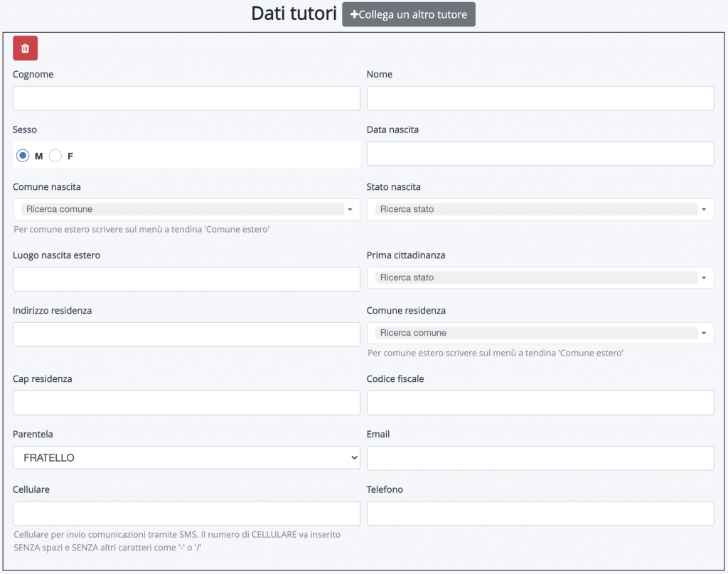Focus the Telefono input field
Image resolution: width=728 pixels, height=574 pixels.
540,514
